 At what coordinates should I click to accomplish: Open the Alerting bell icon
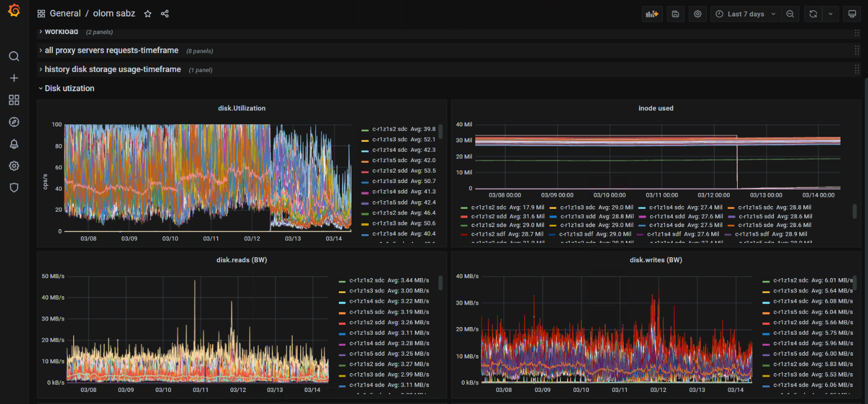(14, 144)
